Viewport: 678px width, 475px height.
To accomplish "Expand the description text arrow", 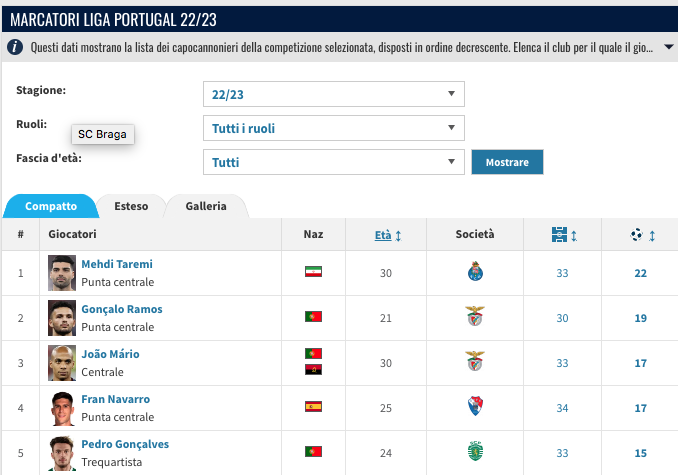I will coord(668,47).
